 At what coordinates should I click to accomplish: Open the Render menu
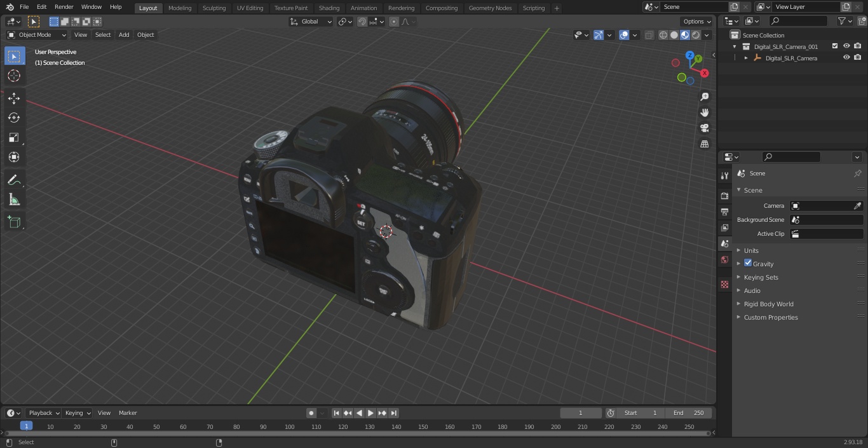pos(64,7)
